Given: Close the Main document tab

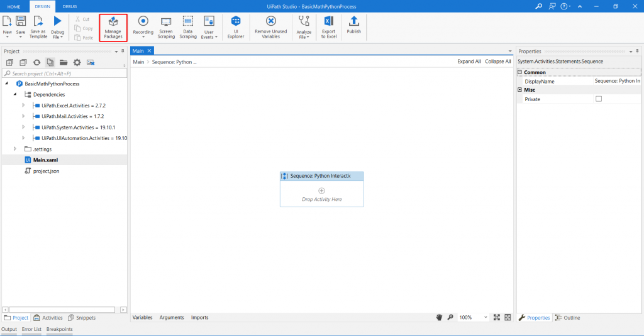Looking at the screenshot, I should pos(150,51).
